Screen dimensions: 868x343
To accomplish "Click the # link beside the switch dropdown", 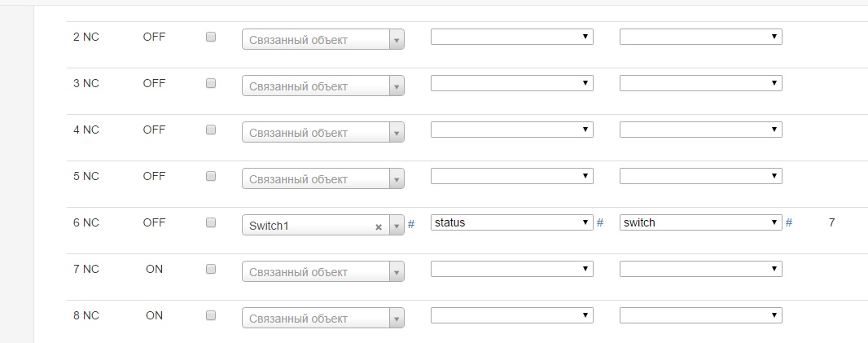I will click(789, 222).
